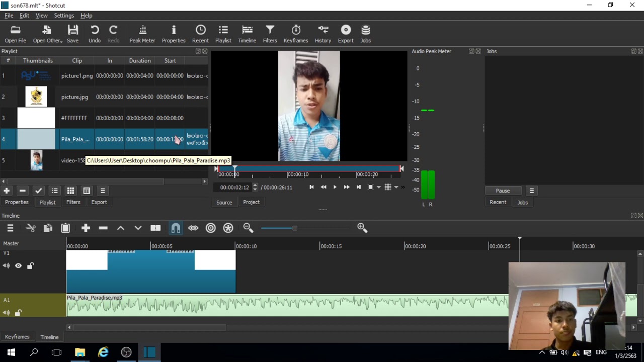Zoom out the timeline
Image resolution: width=644 pixels, height=362 pixels.
coord(248,228)
